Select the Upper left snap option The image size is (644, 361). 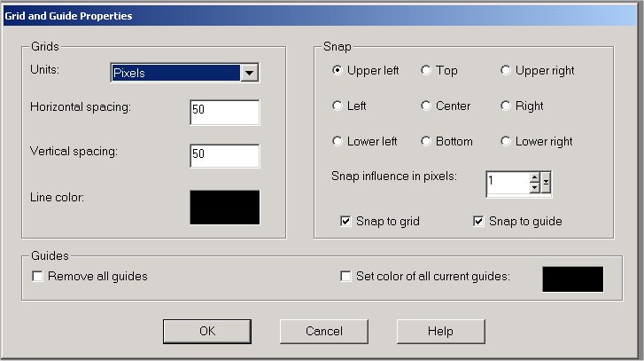click(338, 70)
